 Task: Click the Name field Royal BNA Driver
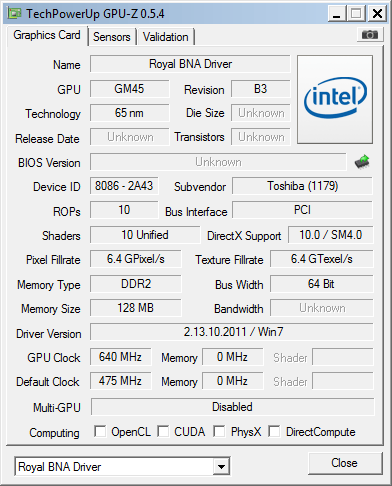click(190, 64)
